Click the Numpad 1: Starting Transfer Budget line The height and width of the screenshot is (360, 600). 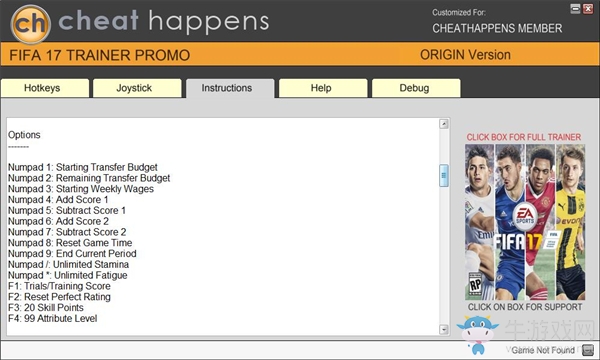(x=83, y=167)
